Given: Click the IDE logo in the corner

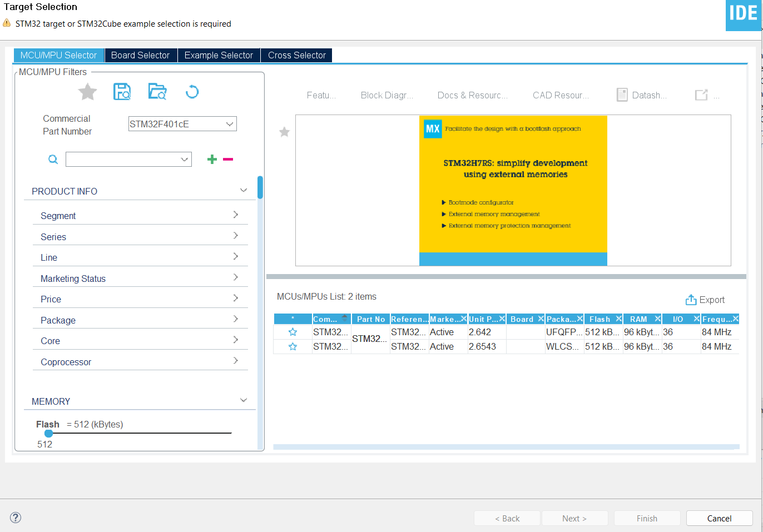Looking at the screenshot, I should click(x=743, y=15).
